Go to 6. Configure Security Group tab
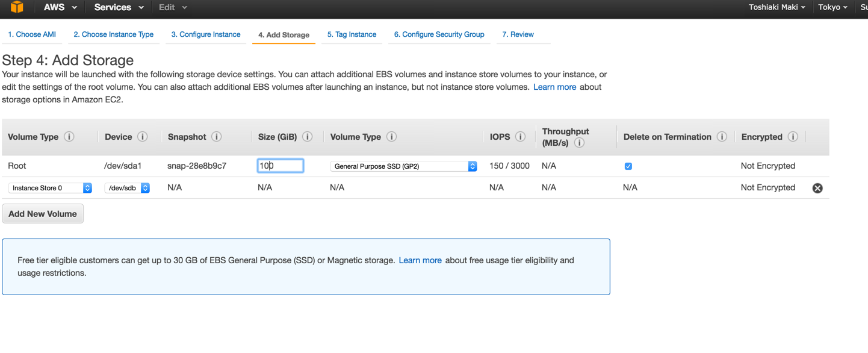868x353 pixels. pyautogui.click(x=439, y=34)
